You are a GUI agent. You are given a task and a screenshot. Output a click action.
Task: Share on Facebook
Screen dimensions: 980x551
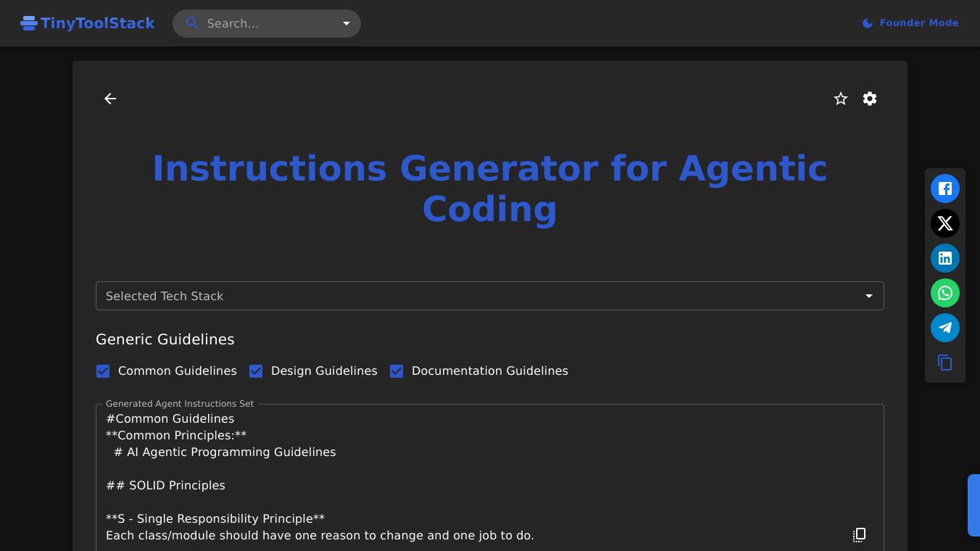point(945,188)
